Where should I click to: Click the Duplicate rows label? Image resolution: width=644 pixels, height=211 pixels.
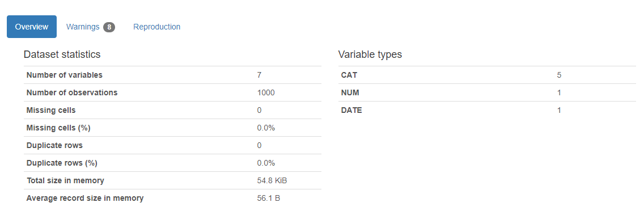[x=54, y=145]
